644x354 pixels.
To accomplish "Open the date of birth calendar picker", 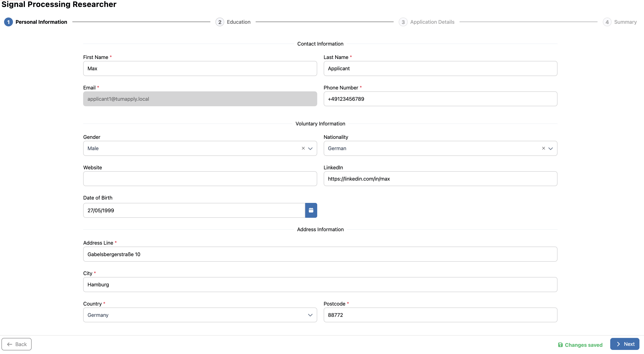I will point(311,210).
